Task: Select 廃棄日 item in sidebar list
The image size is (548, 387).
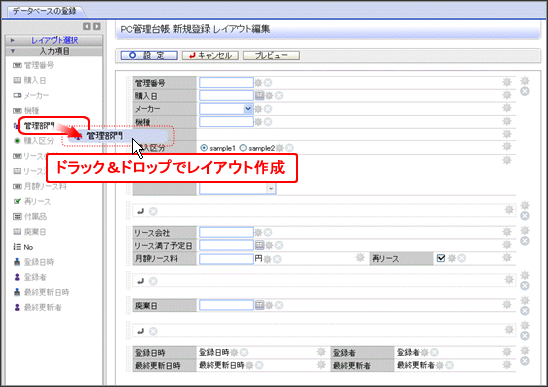Action: pos(30,232)
